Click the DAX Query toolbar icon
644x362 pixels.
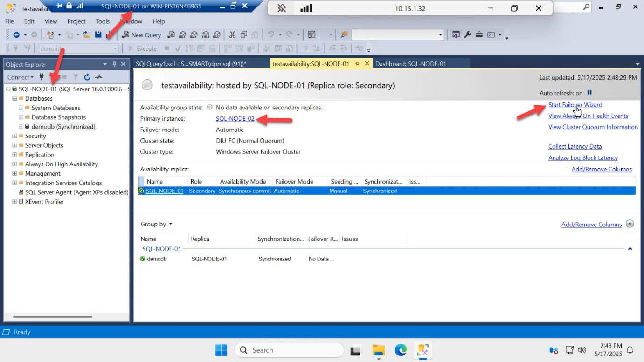216,34
